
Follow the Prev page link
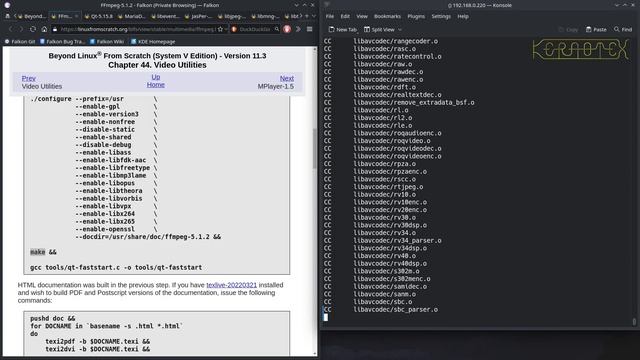tap(29, 78)
